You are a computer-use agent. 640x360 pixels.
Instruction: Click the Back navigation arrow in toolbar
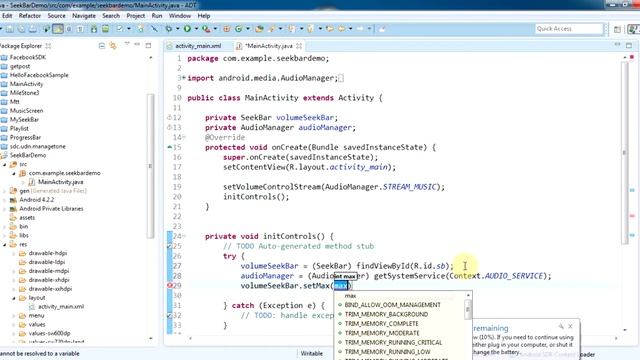(x=341, y=29)
